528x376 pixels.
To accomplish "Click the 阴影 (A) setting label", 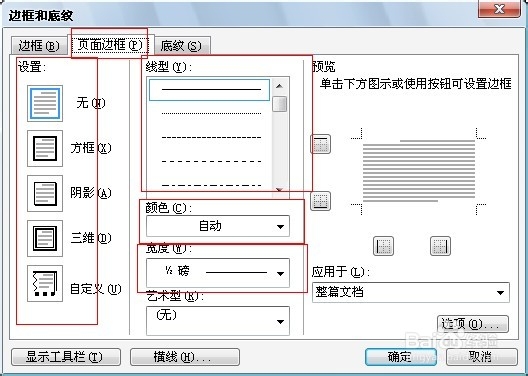I will [x=91, y=193].
